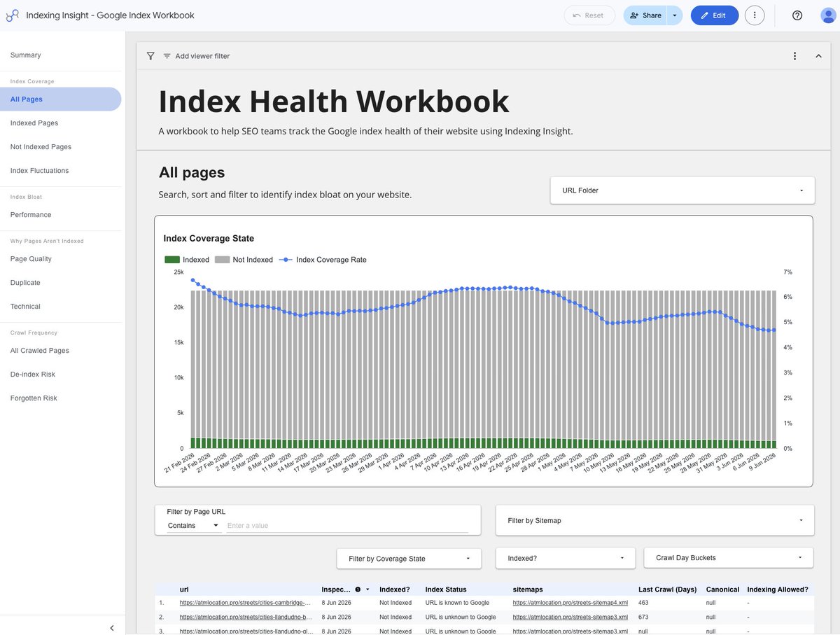Image resolution: width=840 pixels, height=635 pixels.
Task: Click the Canonical column header
Action: point(722,589)
